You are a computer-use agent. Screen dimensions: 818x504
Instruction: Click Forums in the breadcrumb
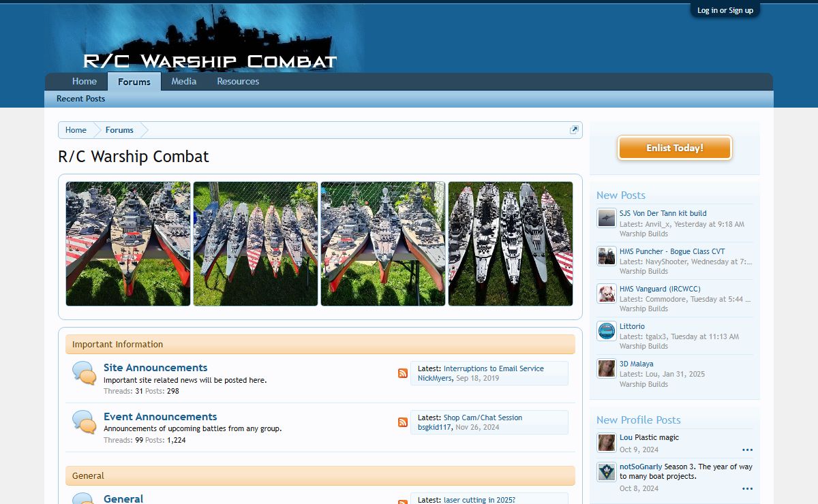tap(119, 130)
